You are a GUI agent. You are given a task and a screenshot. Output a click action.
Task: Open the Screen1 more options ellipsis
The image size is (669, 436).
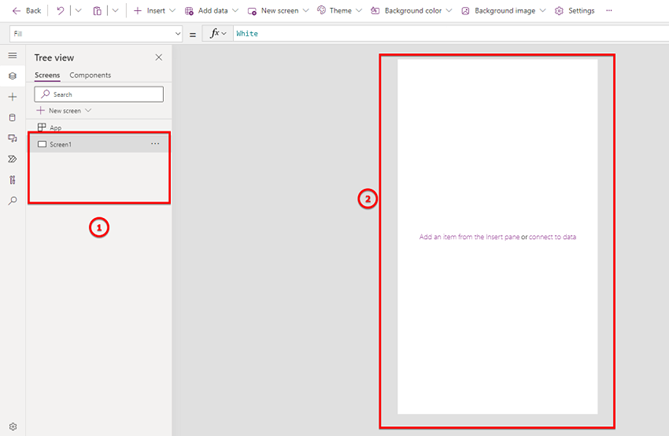(155, 144)
